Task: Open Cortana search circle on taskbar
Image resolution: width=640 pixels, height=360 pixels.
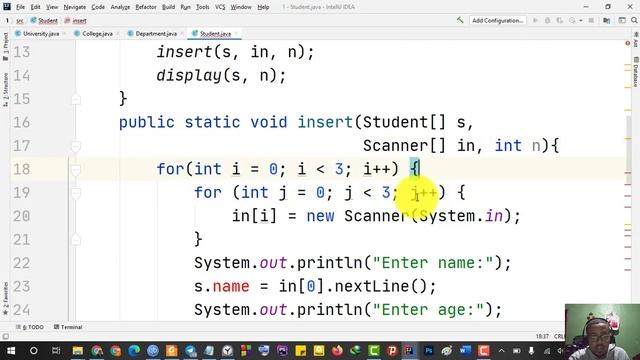Action: coord(33,351)
